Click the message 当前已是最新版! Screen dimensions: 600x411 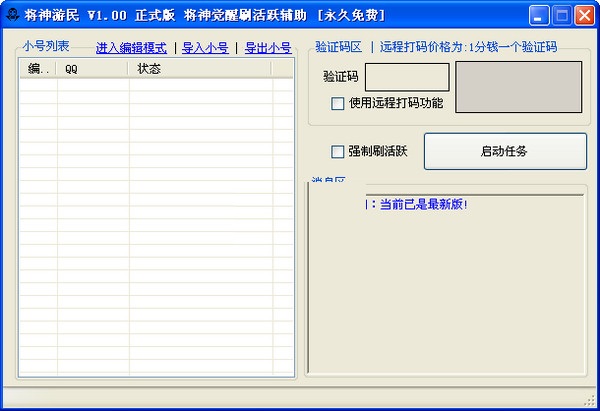coord(424,204)
